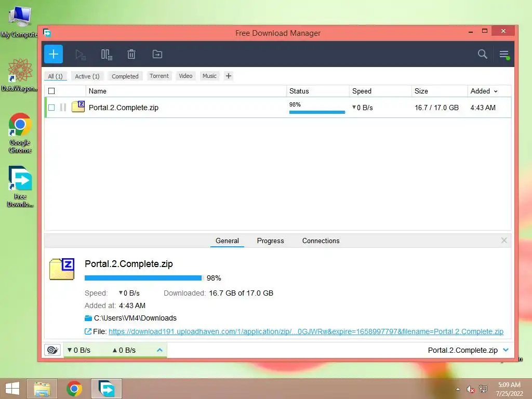Image resolution: width=532 pixels, height=399 pixels.
Task: Click the muted volume tray icon
Action: point(470,389)
